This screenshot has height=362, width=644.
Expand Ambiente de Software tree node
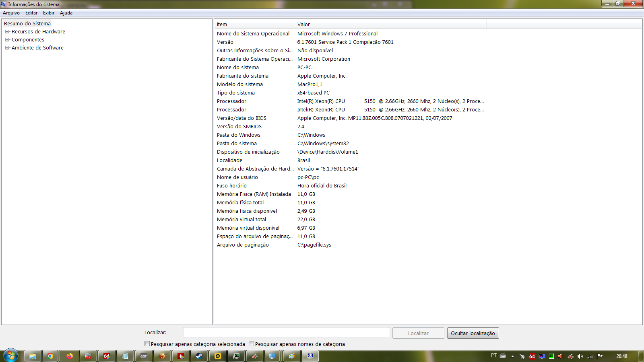(x=7, y=47)
